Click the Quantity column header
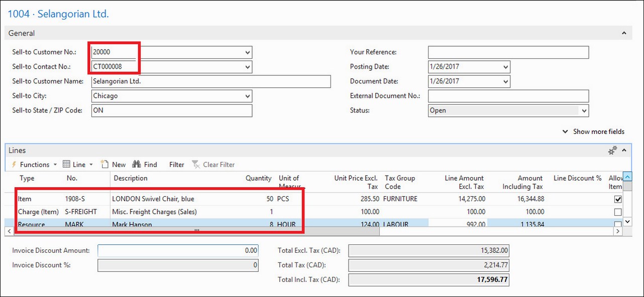644x297 pixels. (x=258, y=178)
